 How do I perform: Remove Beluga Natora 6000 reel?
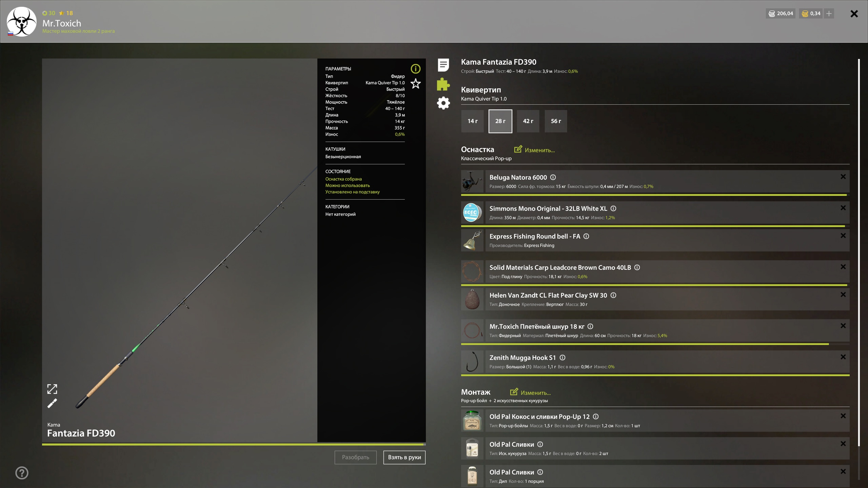click(843, 177)
